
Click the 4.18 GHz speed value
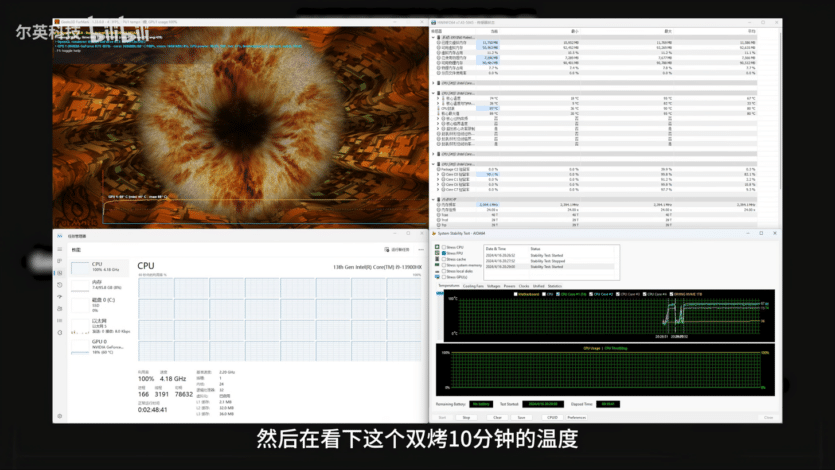tap(173, 379)
